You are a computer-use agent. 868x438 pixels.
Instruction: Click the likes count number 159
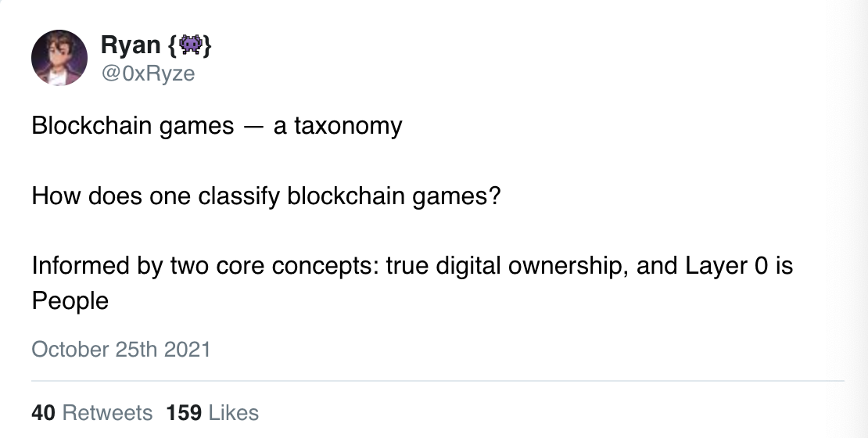(185, 412)
